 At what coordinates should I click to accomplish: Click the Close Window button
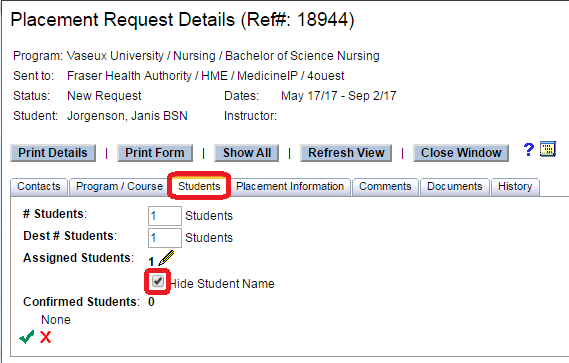click(461, 153)
